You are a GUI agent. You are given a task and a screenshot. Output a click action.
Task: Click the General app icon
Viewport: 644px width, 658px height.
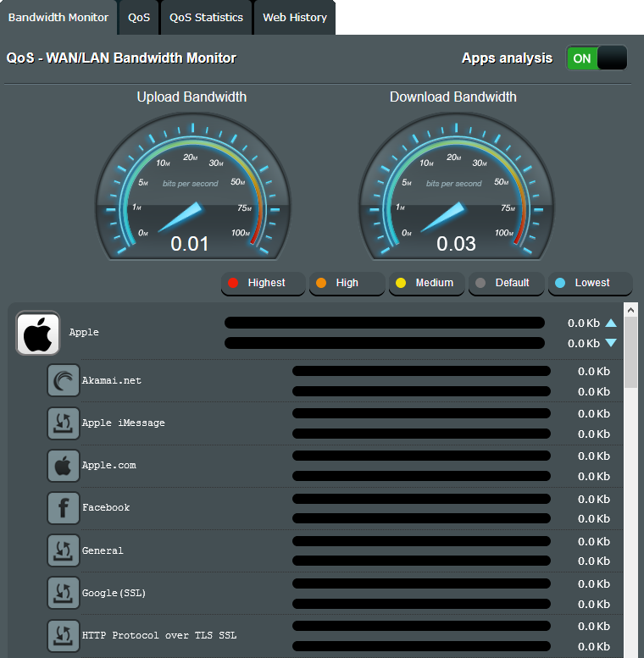tap(64, 550)
